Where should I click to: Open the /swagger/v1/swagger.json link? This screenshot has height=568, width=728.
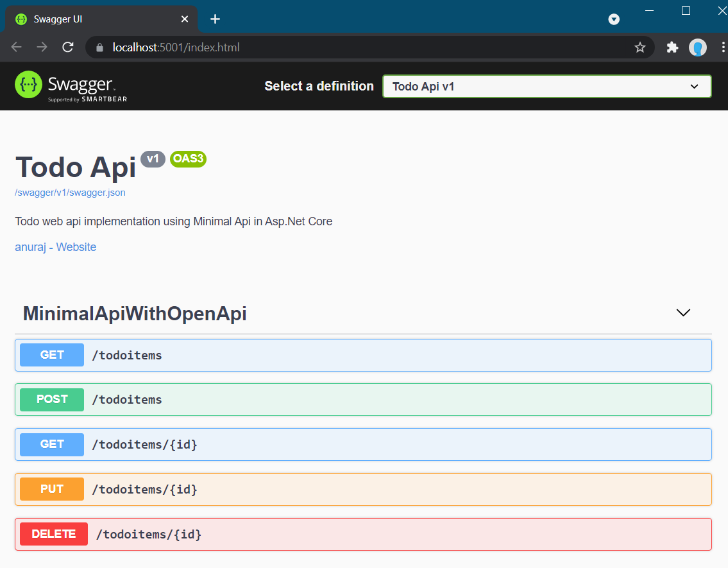[x=70, y=193]
